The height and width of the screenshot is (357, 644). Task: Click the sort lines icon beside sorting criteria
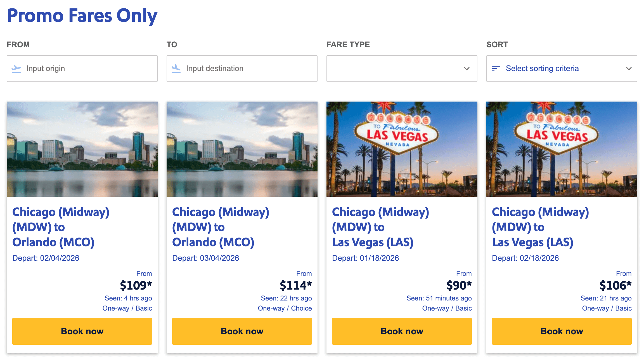coord(496,69)
